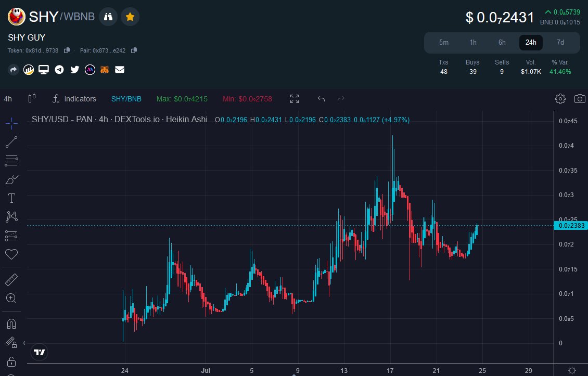Collapse the drawing toolbar with the arrow

pyautogui.click(x=24, y=343)
